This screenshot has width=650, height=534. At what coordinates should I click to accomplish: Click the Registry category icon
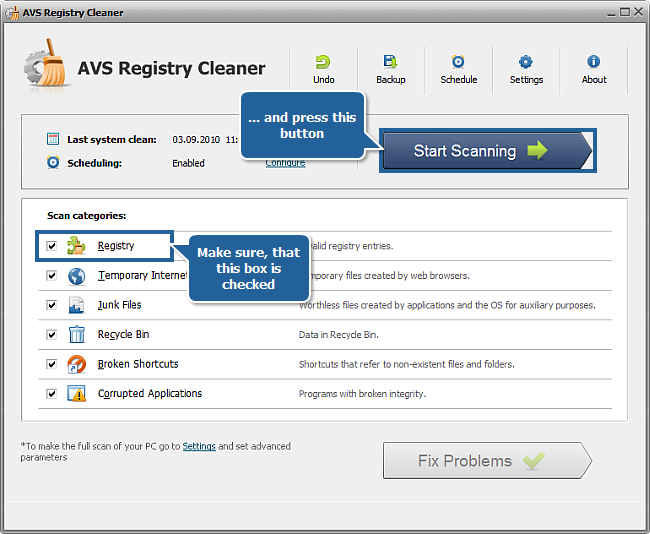point(77,246)
